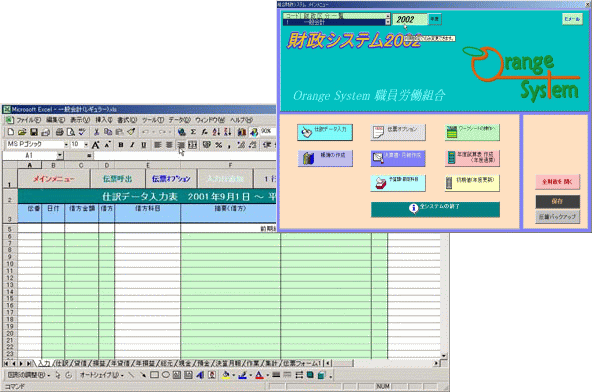Viewport: 592px width, 392px height.
Task: Click the Print icon in Excel toolbar
Action: tap(59, 132)
